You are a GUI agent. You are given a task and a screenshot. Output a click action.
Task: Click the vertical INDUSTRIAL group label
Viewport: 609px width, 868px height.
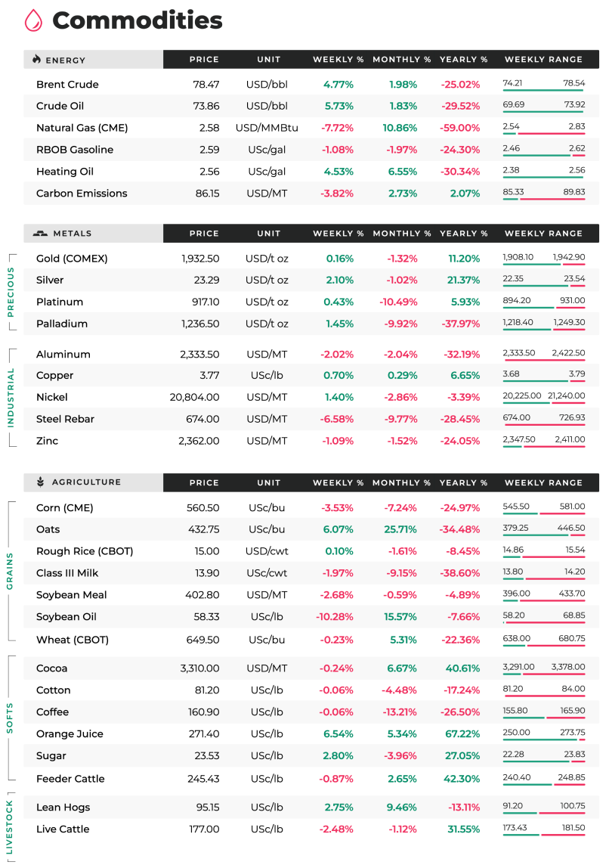pyautogui.click(x=10, y=398)
